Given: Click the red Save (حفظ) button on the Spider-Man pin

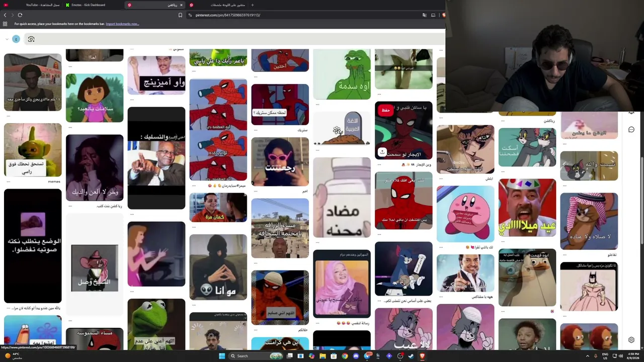Looking at the screenshot, I should [386, 110].
